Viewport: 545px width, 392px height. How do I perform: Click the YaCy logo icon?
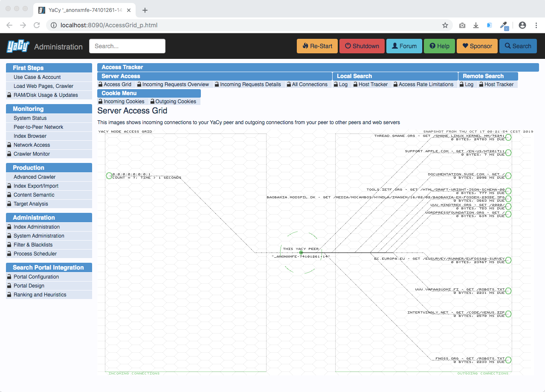pos(17,46)
